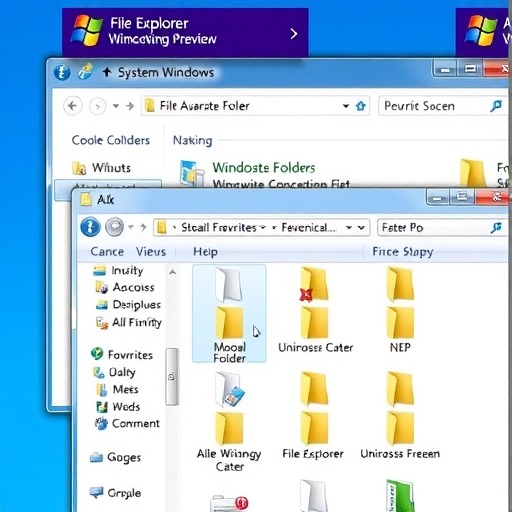512x512 pixels.
Task: Open history dropdown arrow in System Windows navigation
Action: [x=116, y=106]
